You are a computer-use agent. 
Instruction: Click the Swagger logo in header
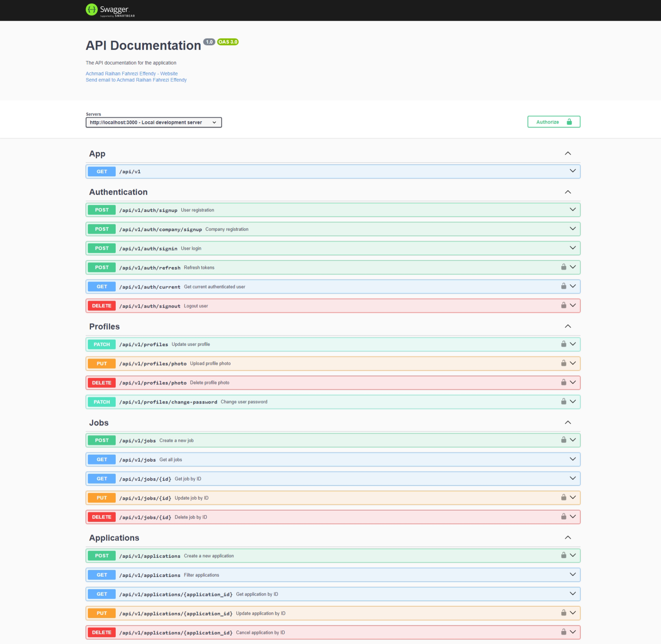(110, 10)
